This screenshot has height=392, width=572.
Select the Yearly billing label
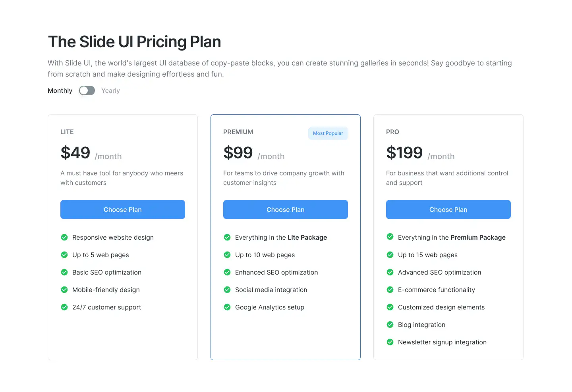(x=110, y=90)
